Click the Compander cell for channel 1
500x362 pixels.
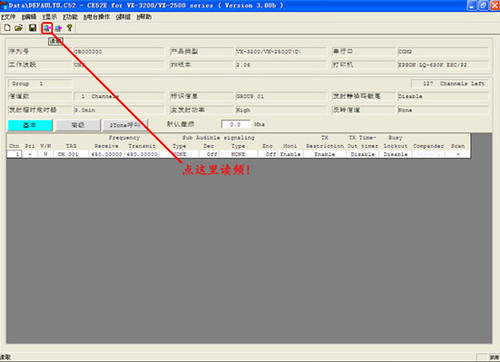tap(429, 154)
